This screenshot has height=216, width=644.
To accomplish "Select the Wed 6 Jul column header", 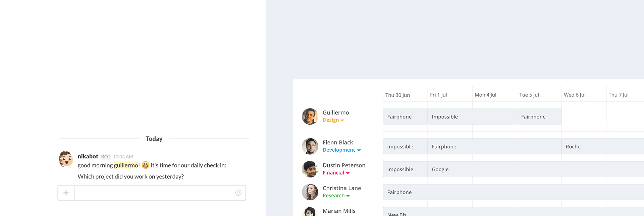I will click(575, 95).
